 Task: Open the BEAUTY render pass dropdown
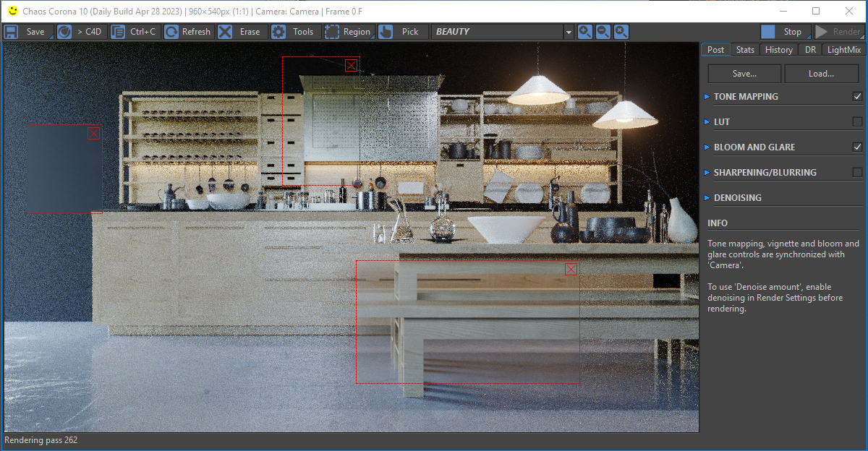tap(568, 32)
